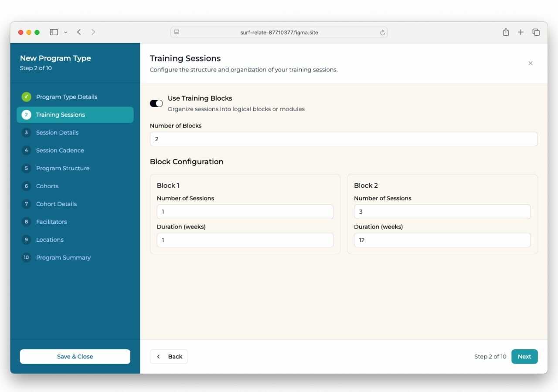The width and height of the screenshot is (558, 392).
Task: Close the wizard with the X icon
Action: (x=531, y=63)
